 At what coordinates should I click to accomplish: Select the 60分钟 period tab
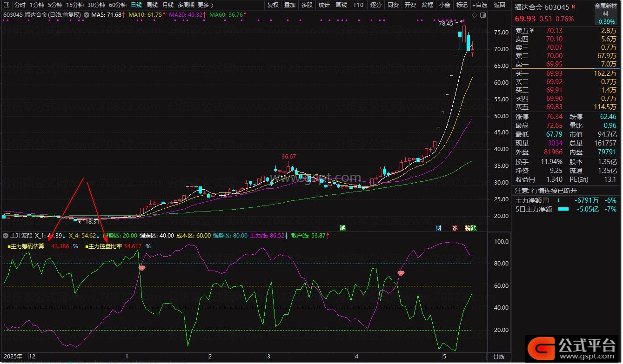tap(117, 5)
